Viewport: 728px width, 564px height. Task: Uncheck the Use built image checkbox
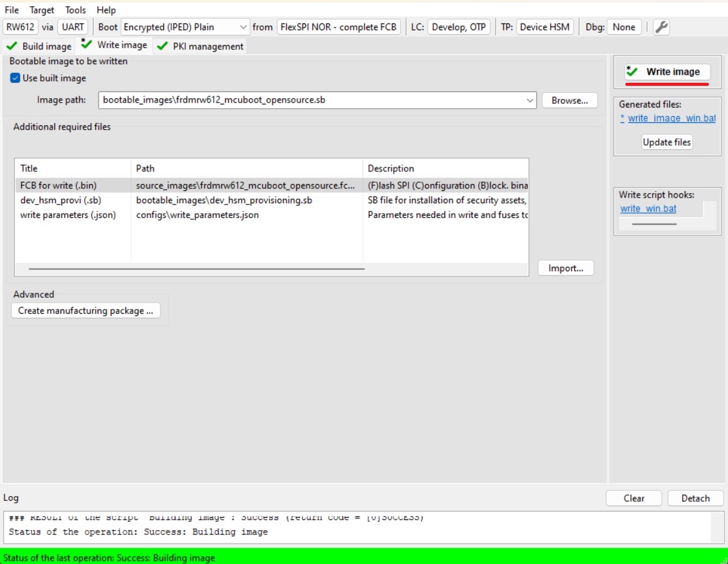(x=15, y=78)
